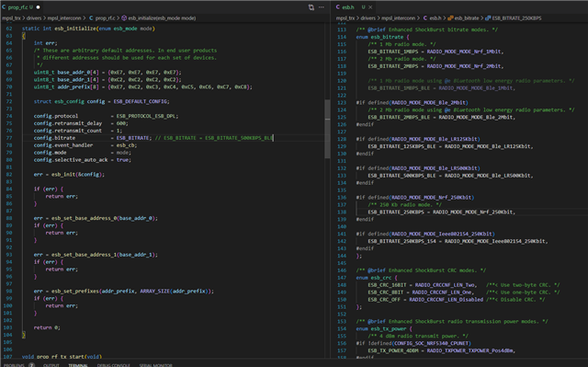Click ESB_TX_POWER_4DBM on line 157
Viewport: 588px width, 367px height.
[394, 350]
